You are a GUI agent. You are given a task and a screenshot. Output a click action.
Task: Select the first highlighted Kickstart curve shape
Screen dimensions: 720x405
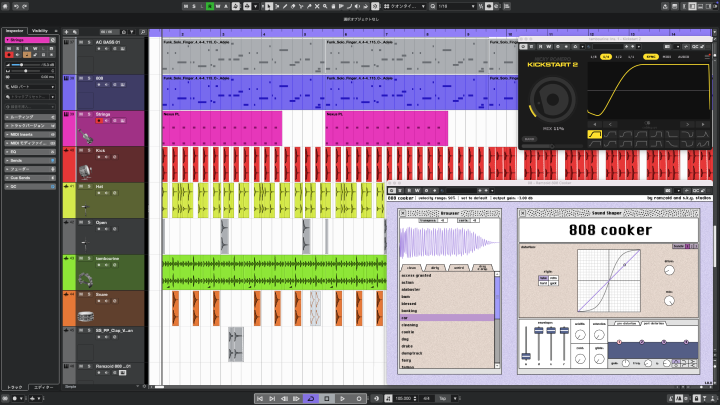coord(595,134)
